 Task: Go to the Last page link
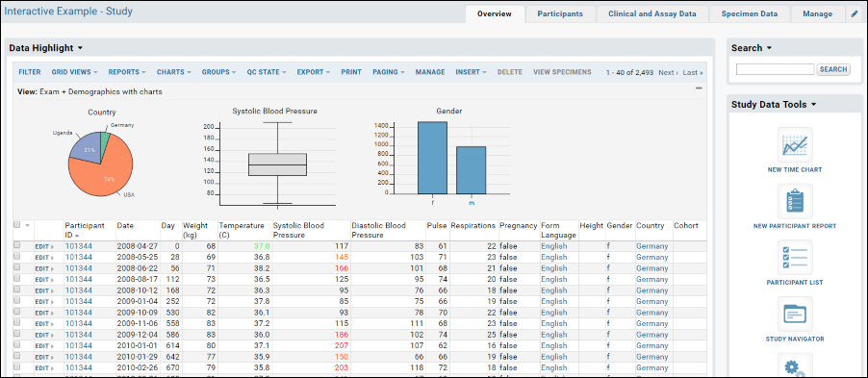tap(693, 72)
